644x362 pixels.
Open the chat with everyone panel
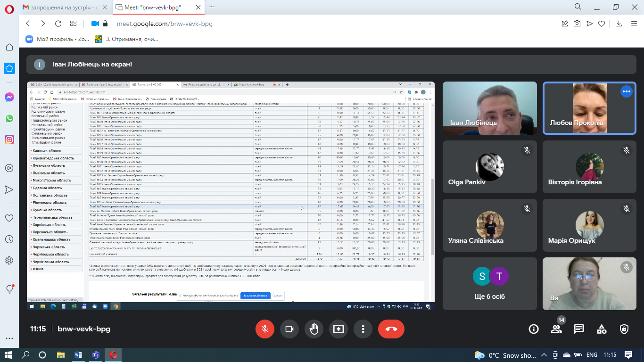pos(579,329)
